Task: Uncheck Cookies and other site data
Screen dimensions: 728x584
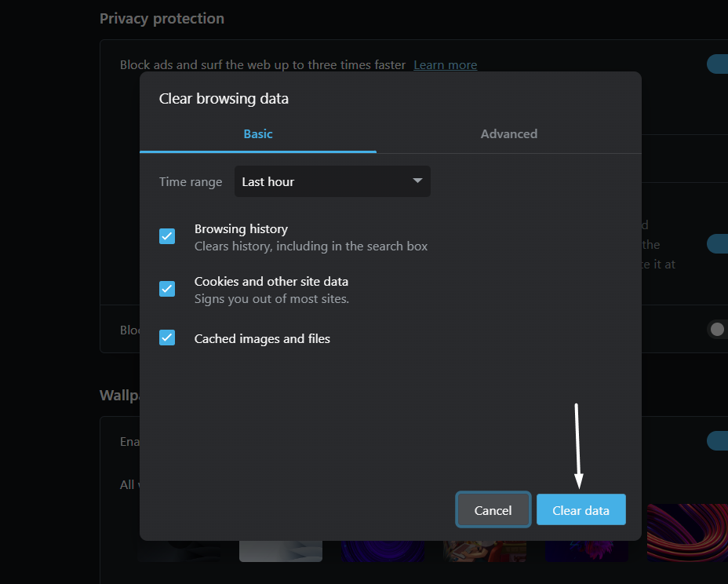Action: pos(167,289)
